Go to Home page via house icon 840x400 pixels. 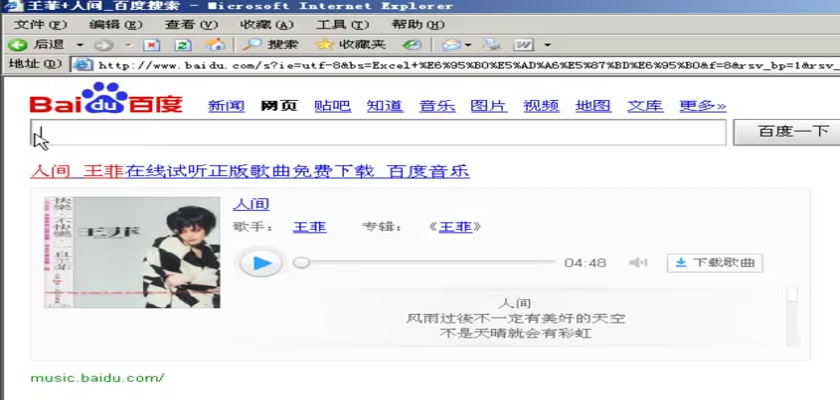(x=215, y=44)
